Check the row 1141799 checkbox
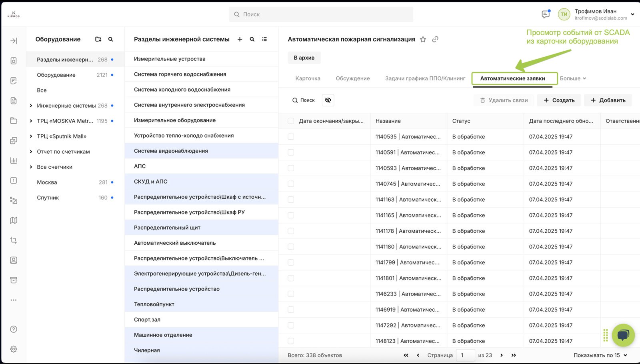The image size is (640, 364). click(291, 262)
